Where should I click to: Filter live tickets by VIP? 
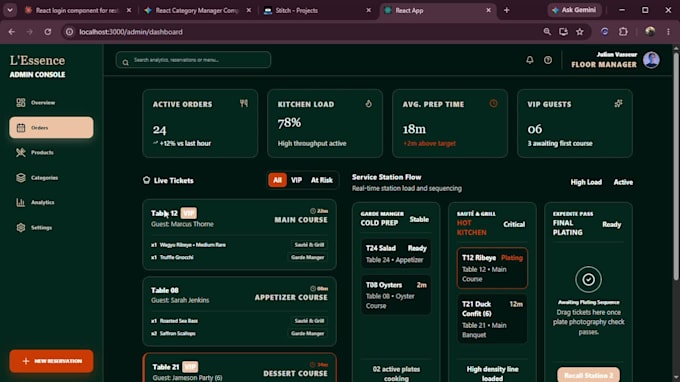(296, 180)
